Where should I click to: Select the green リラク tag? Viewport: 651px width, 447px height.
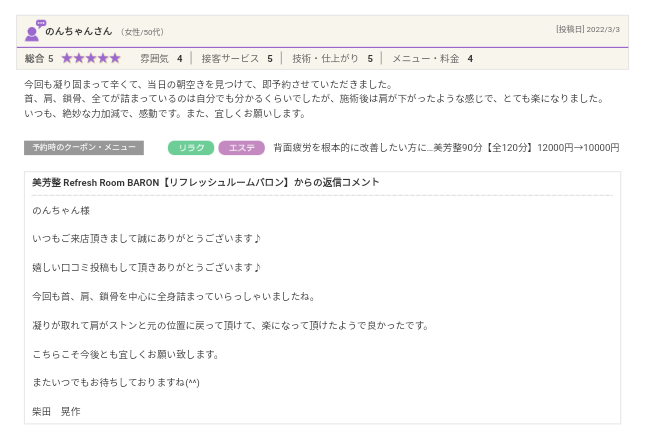(x=190, y=148)
